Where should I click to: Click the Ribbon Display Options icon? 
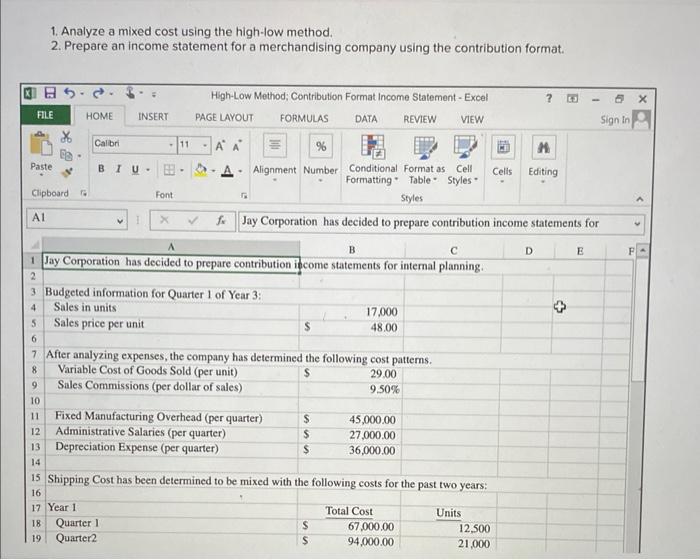[x=572, y=98]
